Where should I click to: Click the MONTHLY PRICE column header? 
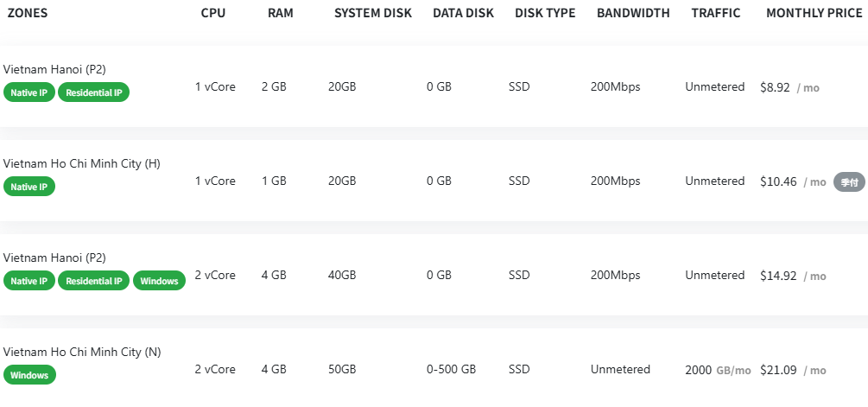[814, 14]
